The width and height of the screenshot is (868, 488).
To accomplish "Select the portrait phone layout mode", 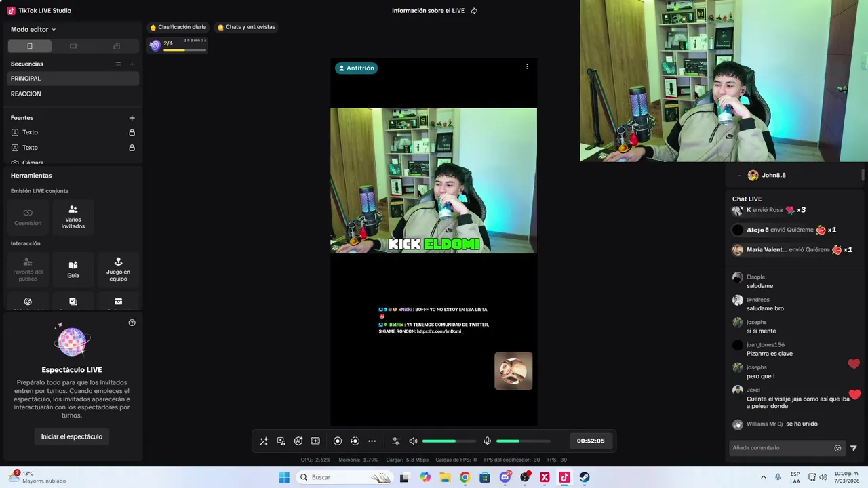I will [29, 46].
